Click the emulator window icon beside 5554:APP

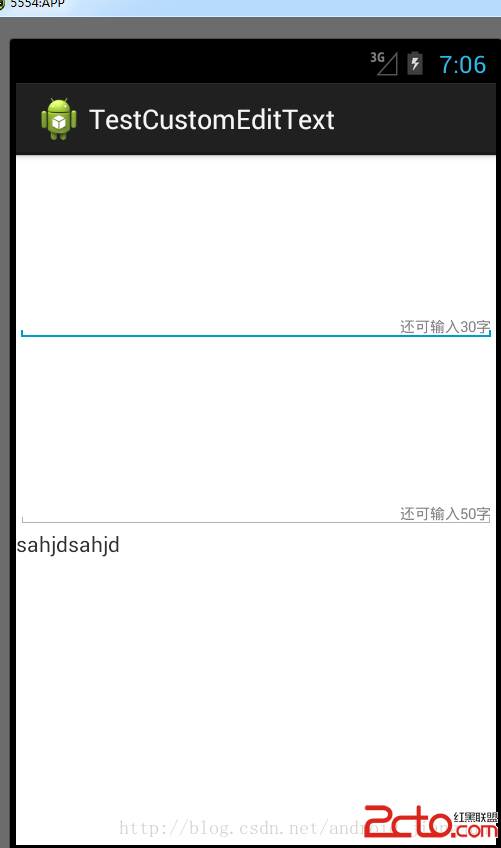point(2,4)
